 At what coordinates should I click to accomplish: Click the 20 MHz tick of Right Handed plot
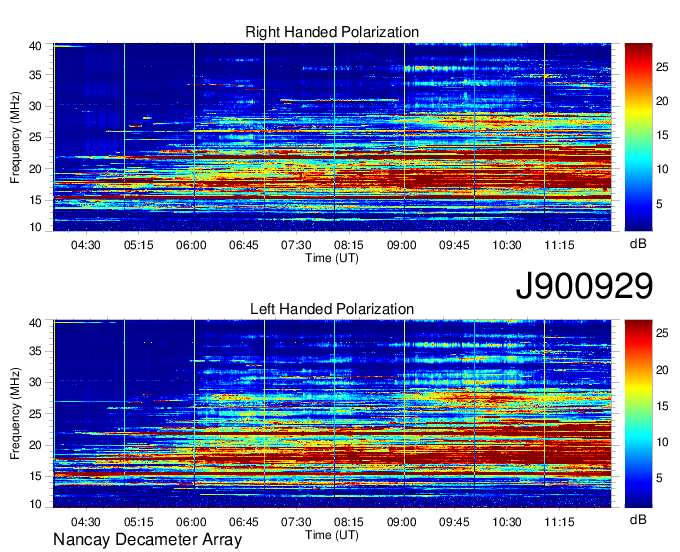pyautogui.click(x=35, y=169)
